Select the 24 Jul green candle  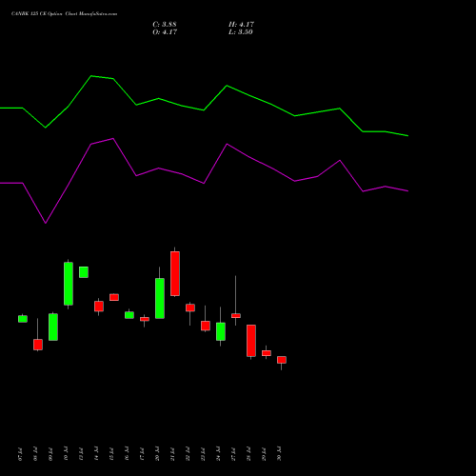[221, 331]
